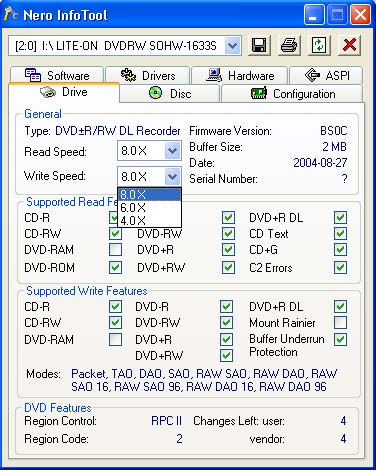Toggle C2 Errors checkbox

pos(340,267)
